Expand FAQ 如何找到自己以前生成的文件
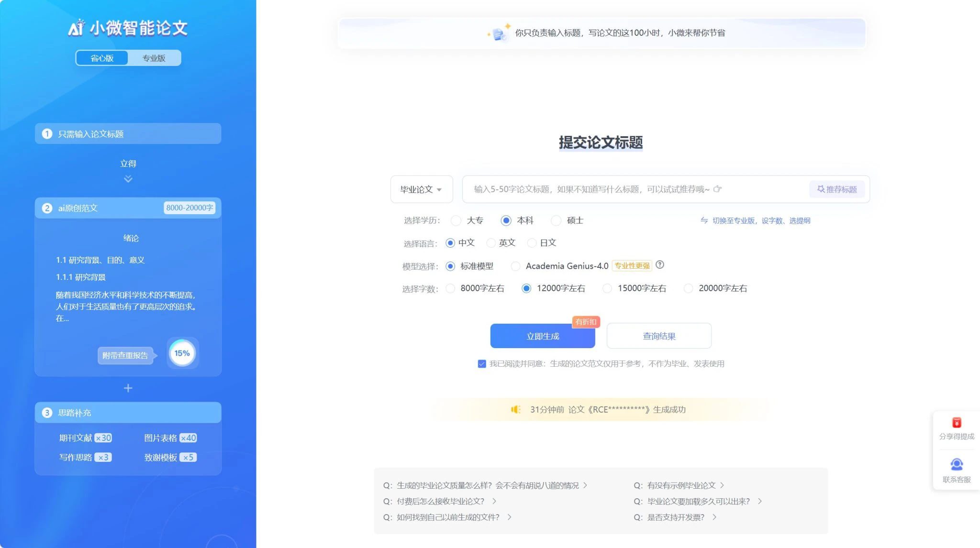980x548 pixels. tap(447, 517)
